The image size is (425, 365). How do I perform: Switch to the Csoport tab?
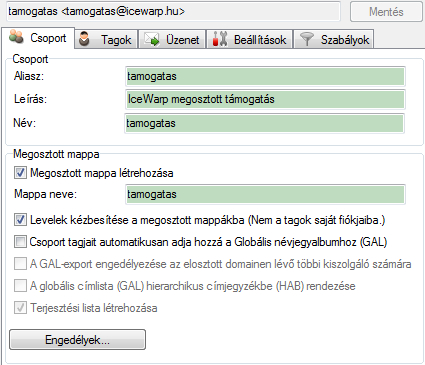click(x=38, y=38)
